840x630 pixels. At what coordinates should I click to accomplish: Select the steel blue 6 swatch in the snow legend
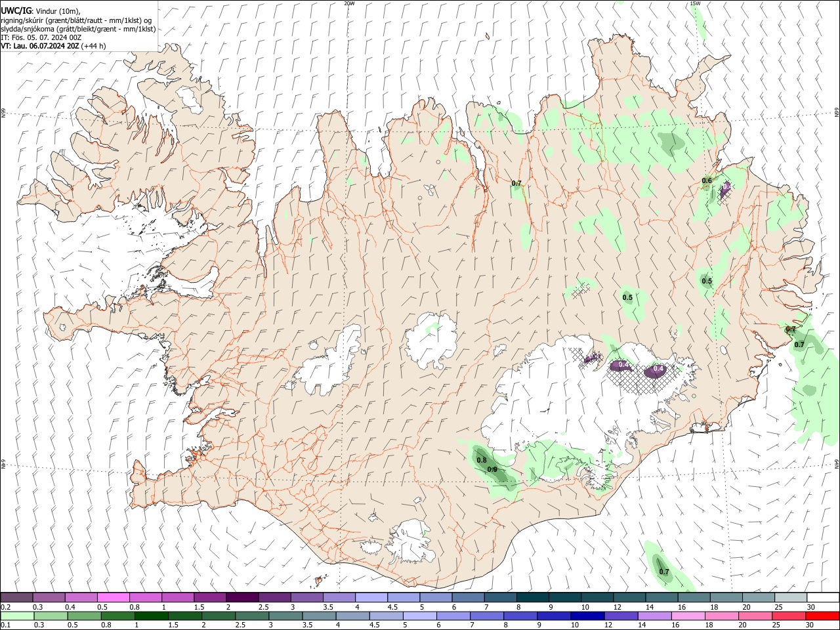tap(467, 597)
